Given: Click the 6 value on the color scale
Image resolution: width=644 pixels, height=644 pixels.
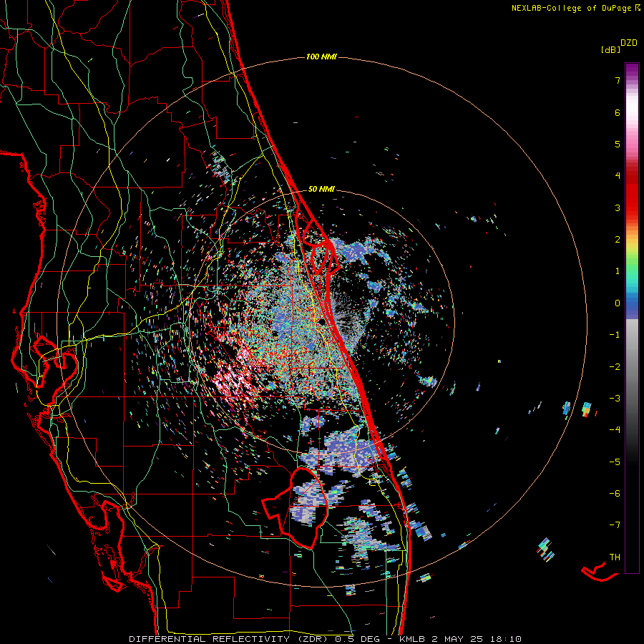Looking at the screenshot, I should pyautogui.click(x=618, y=112).
